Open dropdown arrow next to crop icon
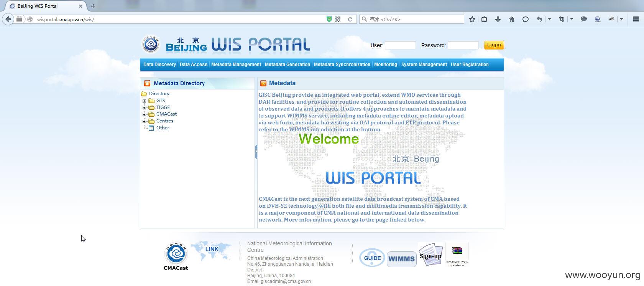 tap(572, 19)
